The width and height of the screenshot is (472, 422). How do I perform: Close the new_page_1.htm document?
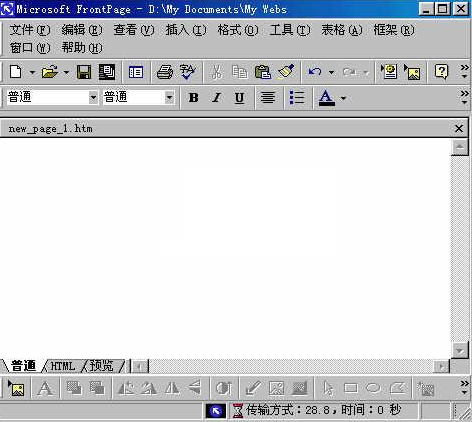pyautogui.click(x=459, y=128)
